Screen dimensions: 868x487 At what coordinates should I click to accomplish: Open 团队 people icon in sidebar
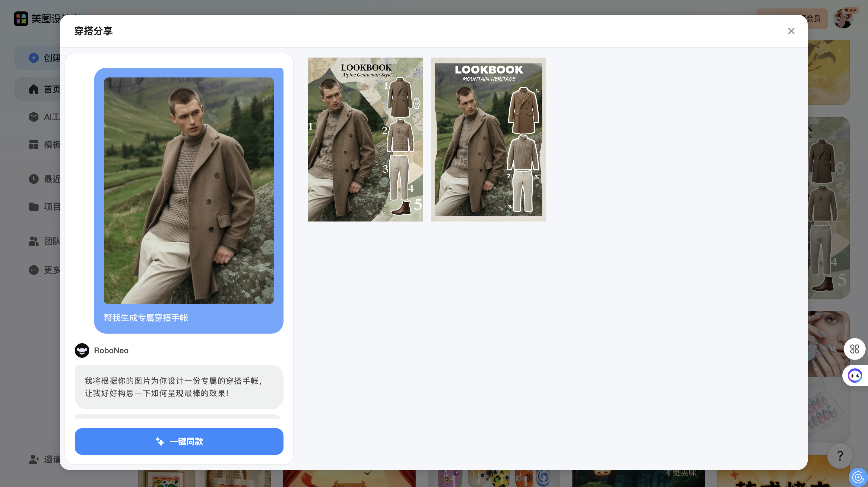[34, 241]
